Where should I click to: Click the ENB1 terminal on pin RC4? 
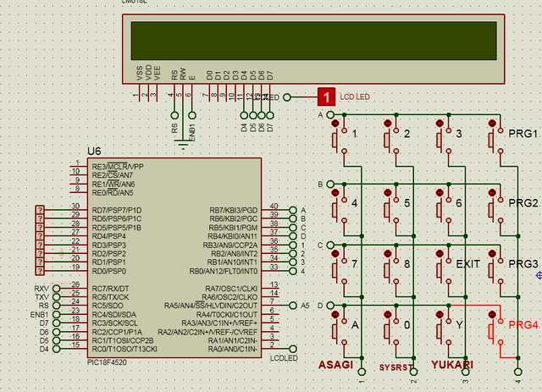56,315
